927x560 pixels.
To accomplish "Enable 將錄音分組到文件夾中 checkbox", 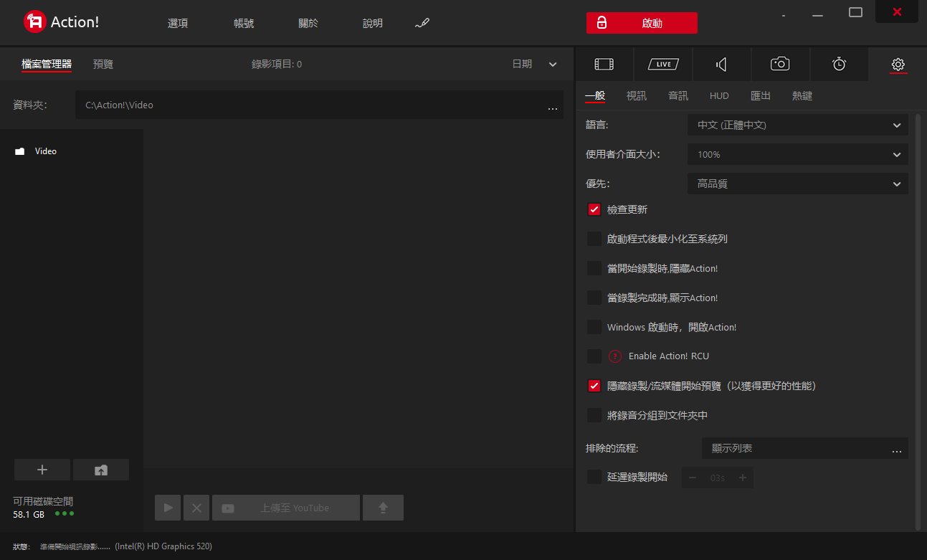I will (594, 415).
